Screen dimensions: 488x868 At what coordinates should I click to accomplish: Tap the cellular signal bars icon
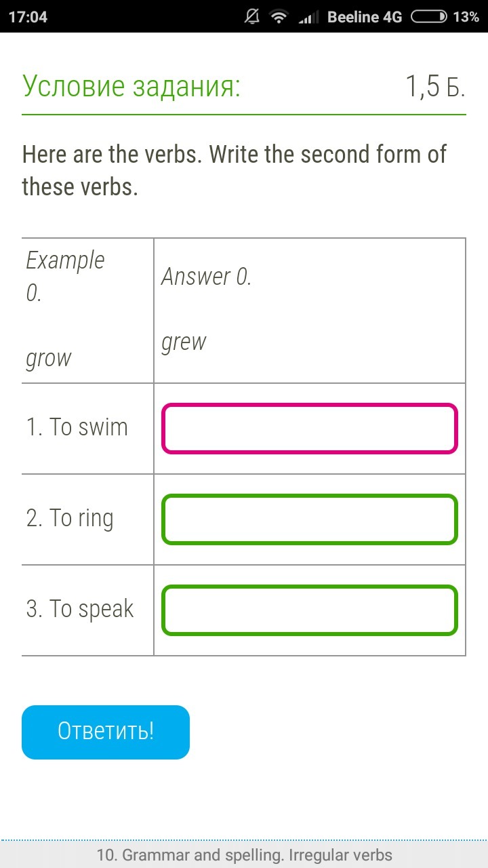(x=309, y=18)
